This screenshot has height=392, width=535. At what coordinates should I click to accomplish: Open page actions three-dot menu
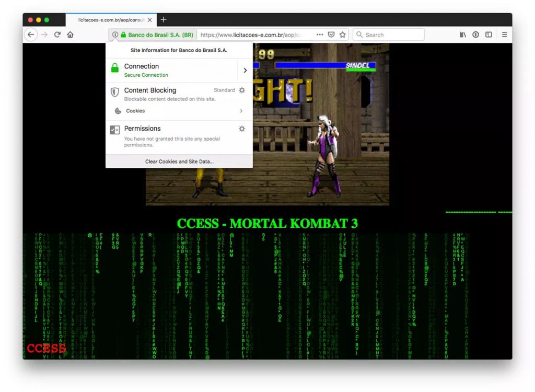[320, 35]
